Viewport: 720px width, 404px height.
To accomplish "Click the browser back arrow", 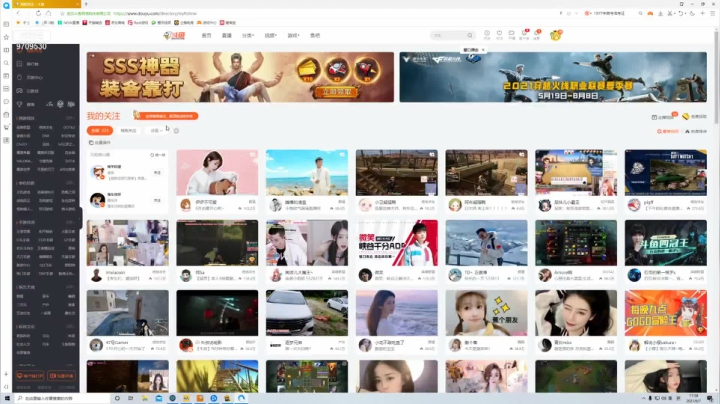I will pos(18,13).
